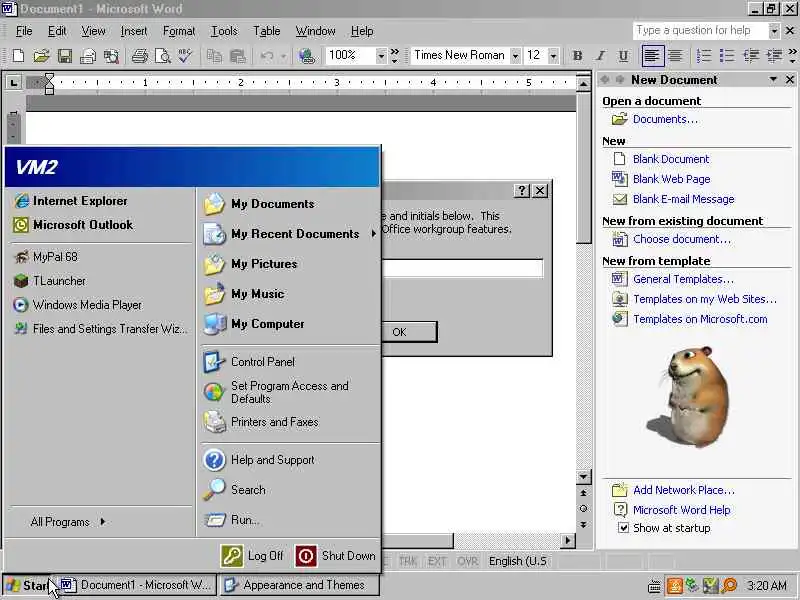Image resolution: width=800 pixels, height=600 pixels.
Task: Click the ruler tab selector button
Action: [13, 82]
